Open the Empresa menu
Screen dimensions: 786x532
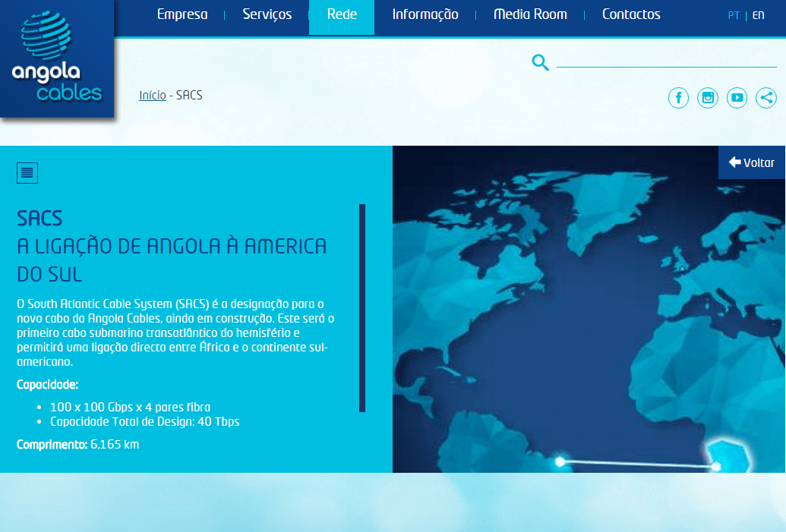[x=182, y=14]
